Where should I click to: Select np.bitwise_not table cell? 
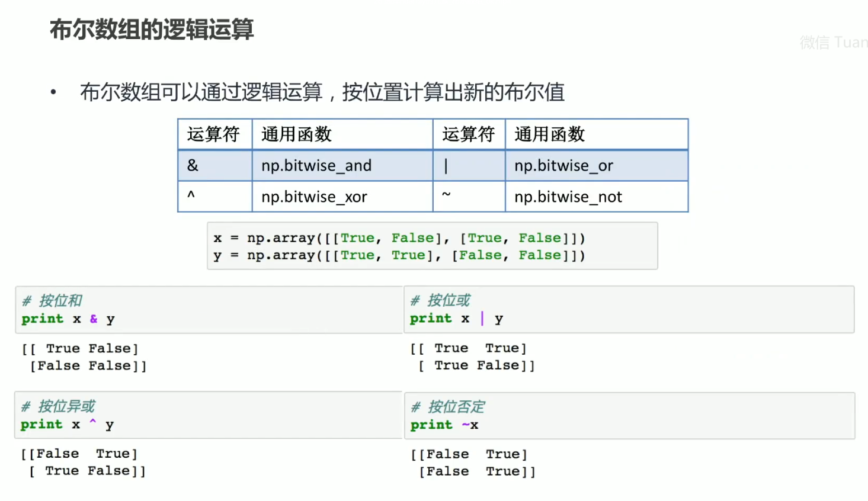tap(597, 197)
